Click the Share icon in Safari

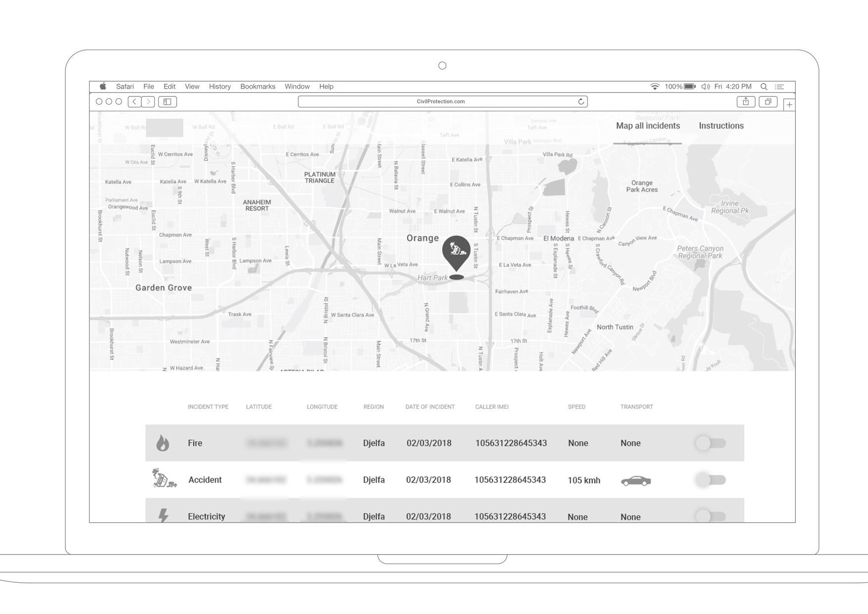point(746,102)
